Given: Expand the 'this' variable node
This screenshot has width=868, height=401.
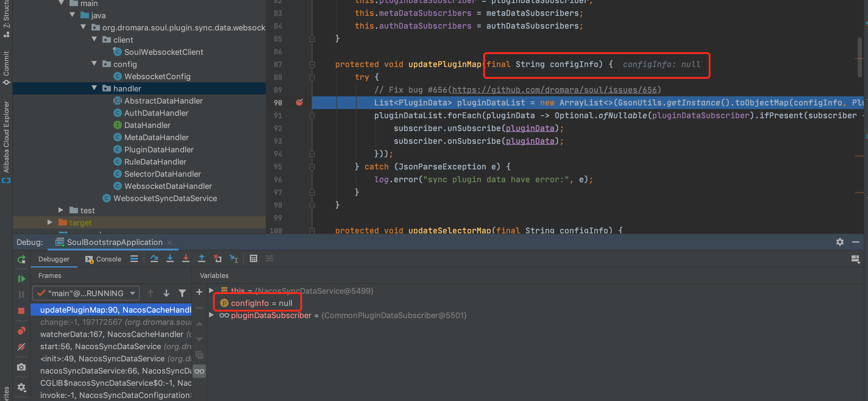Looking at the screenshot, I should (211, 290).
